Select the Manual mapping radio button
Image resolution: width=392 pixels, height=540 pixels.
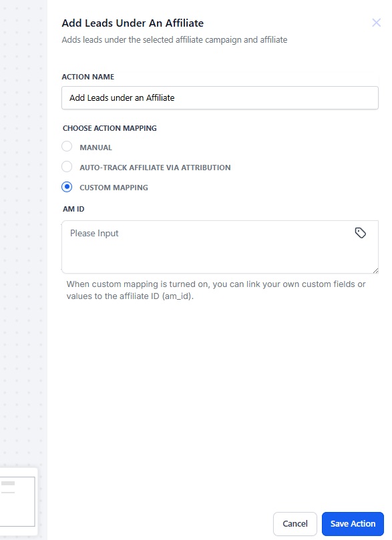[x=67, y=146]
